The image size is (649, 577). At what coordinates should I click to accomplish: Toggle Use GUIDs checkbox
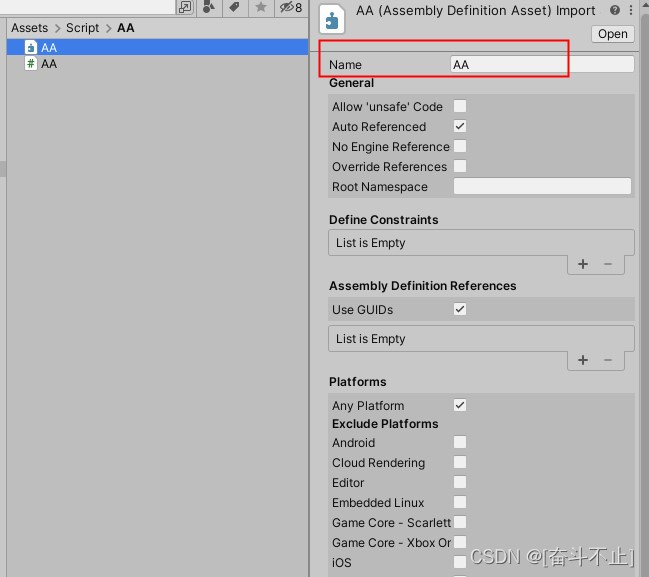(460, 309)
